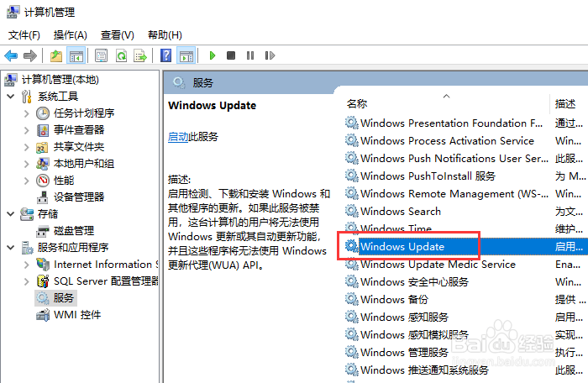Open the 查看(V) menu
Image resolution: width=588 pixels, height=383 pixels.
tap(117, 35)
